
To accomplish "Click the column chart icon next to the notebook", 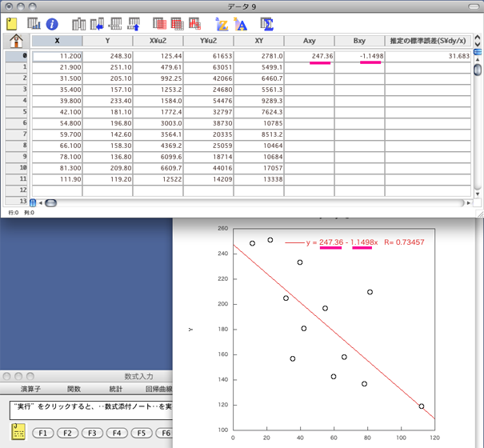I will 33,24.
